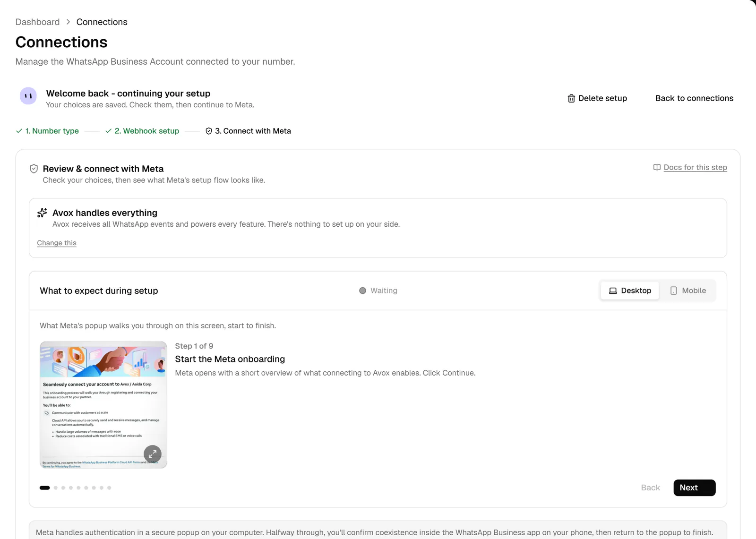Screen dimensions: 756x539
Task: Click the sparkle icon by Avox handles everything
Action: click(42, 213)
